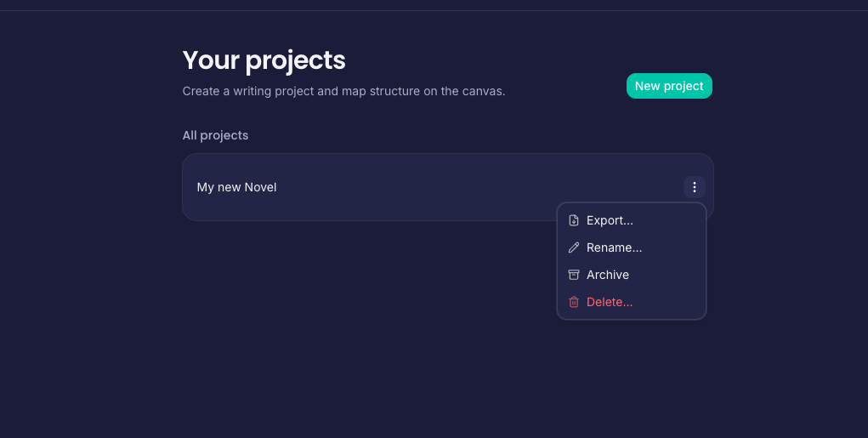Click the subtitle about mapping structure
This screenshot has height=438, width=868.
click(x=343, y=91)
